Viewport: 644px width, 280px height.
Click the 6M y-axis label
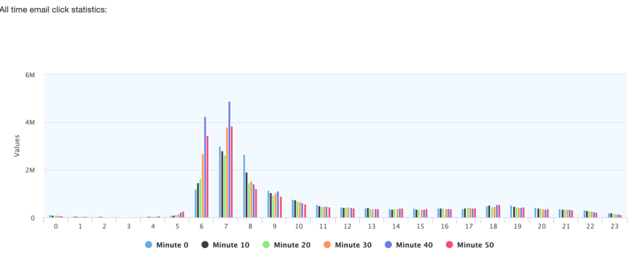coord(30,75)
